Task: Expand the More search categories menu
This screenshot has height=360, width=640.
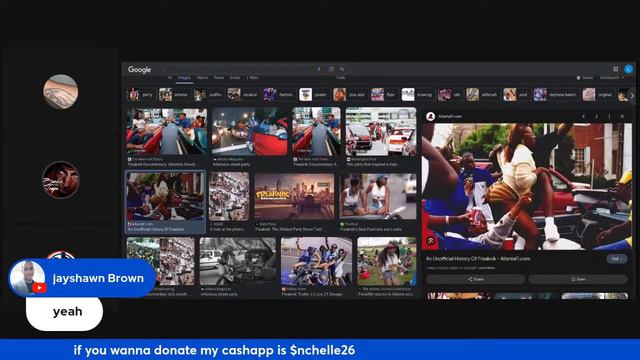Action: pyautogui.click(x=253, y=78)
